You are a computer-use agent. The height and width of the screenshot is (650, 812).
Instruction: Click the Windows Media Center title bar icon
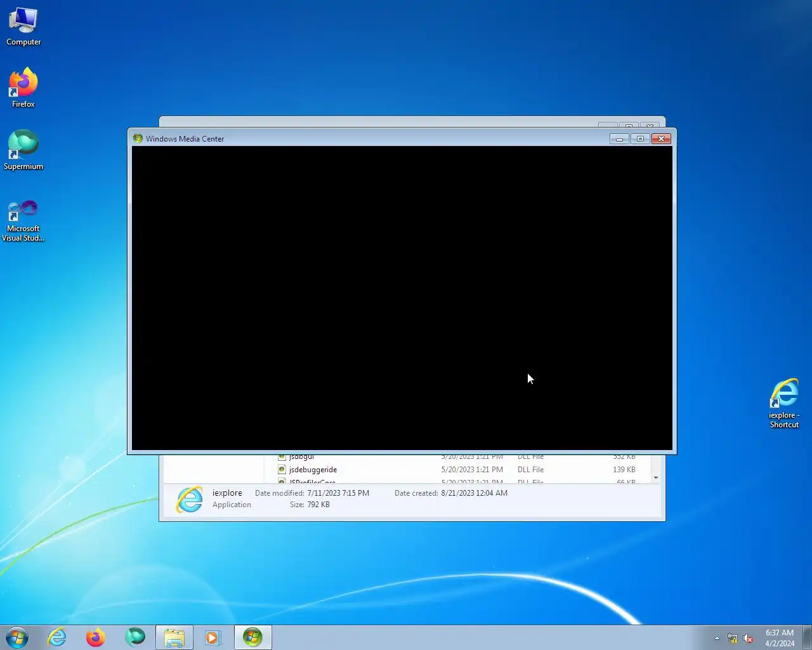[x=138, y=138]
